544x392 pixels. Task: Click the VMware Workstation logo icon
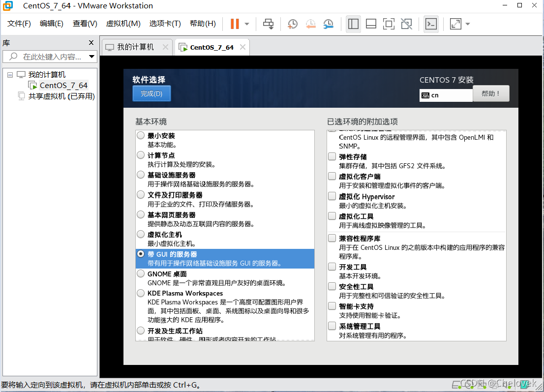click(8, 5)
